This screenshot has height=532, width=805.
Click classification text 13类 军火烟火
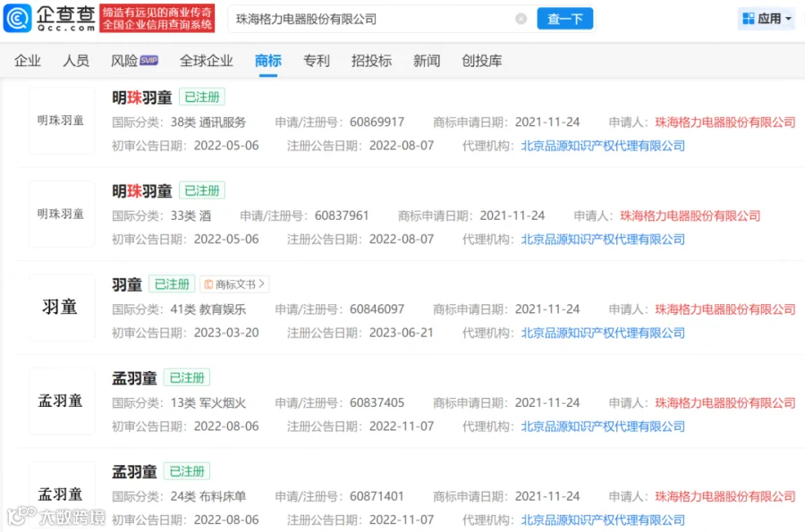click(208, 402)
